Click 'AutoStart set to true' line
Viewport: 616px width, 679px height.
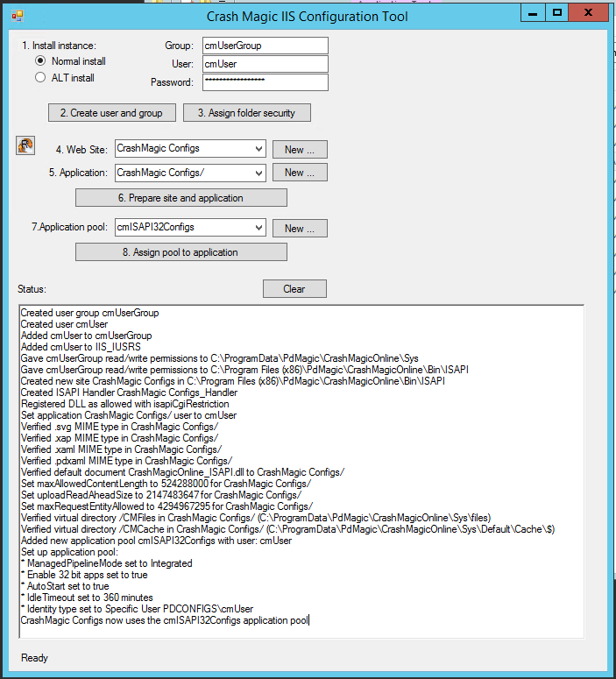point(65,586)
